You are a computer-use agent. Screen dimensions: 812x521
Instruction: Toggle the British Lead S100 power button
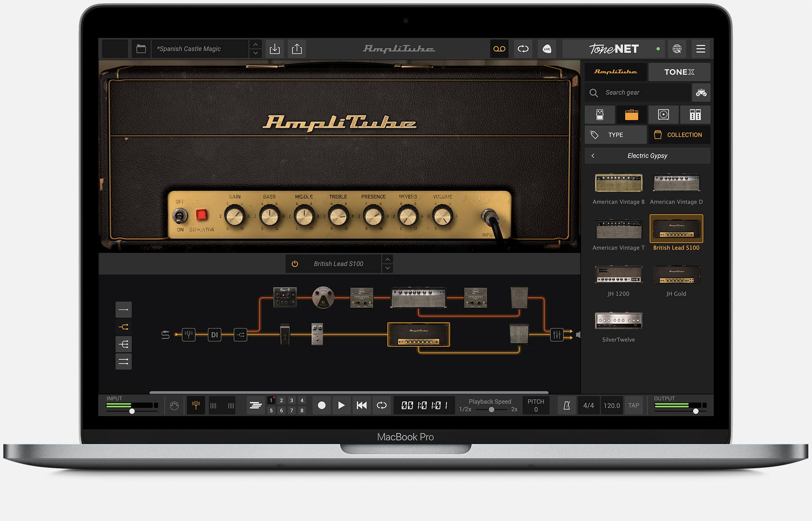pyautogui.click(x=295, y=264)
